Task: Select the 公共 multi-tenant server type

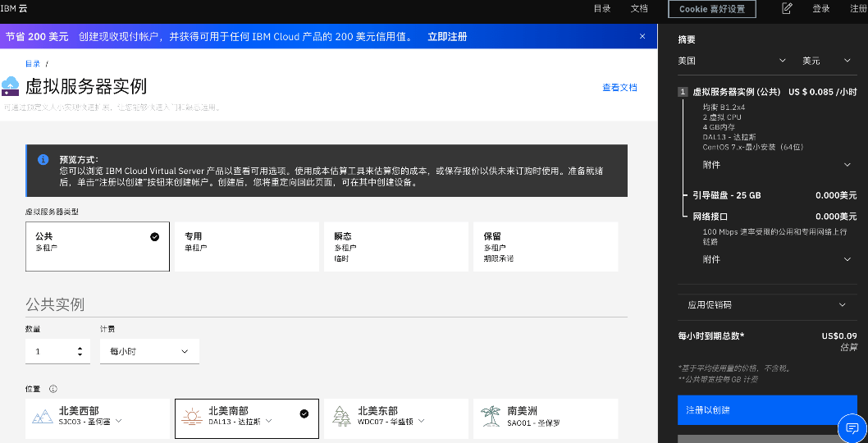Action: pyautogui.click(x=98, y=246)
